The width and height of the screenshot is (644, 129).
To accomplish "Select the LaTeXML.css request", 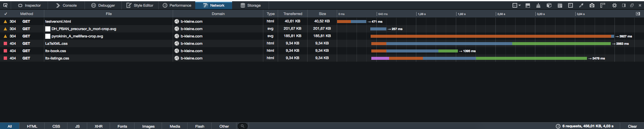I will (x=322, y=43).
